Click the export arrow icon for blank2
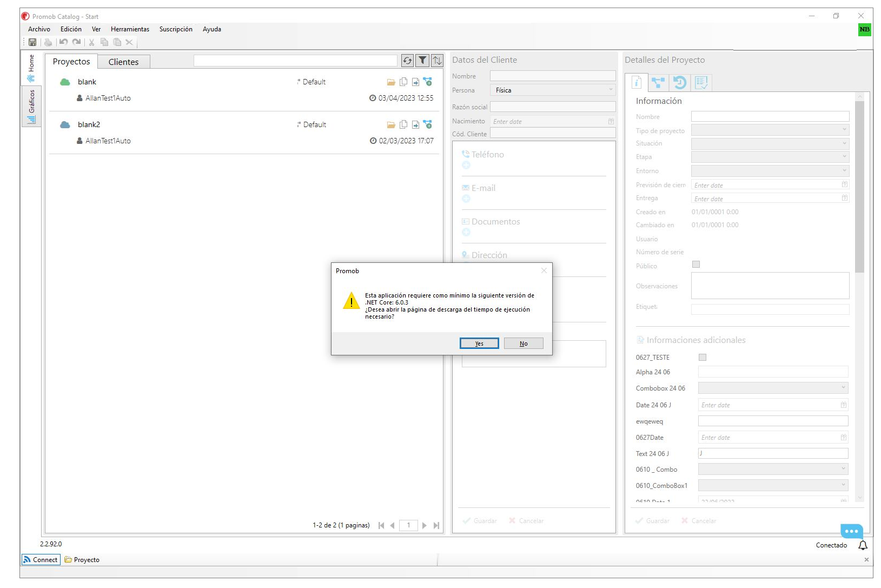 pyautogui.click(x=415, y=125)
